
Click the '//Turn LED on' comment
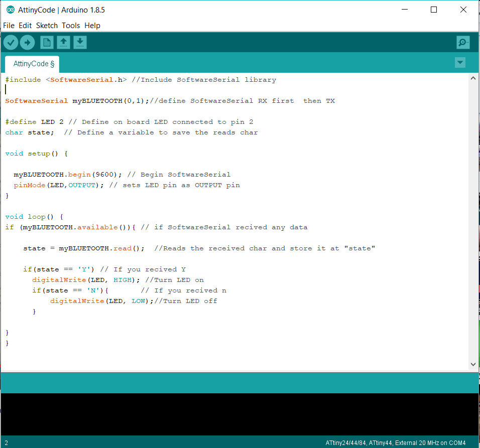(x=175, y=280)
